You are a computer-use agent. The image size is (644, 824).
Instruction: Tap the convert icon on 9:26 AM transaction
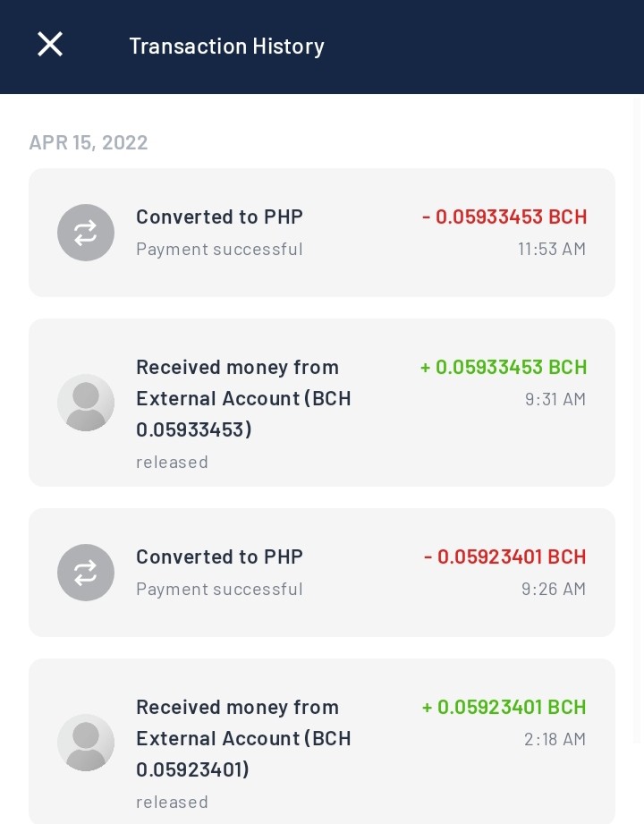coord(86,573)
